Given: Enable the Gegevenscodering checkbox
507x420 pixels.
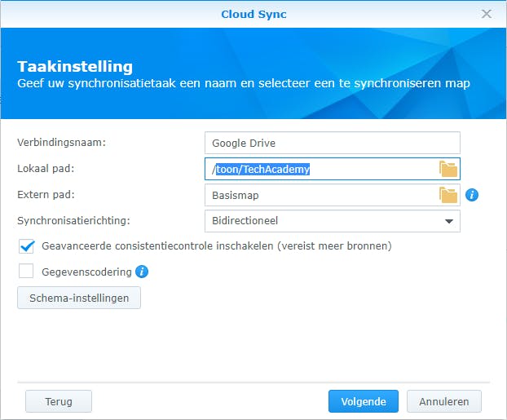Looking at the screenshot, I should coord(27,272).
